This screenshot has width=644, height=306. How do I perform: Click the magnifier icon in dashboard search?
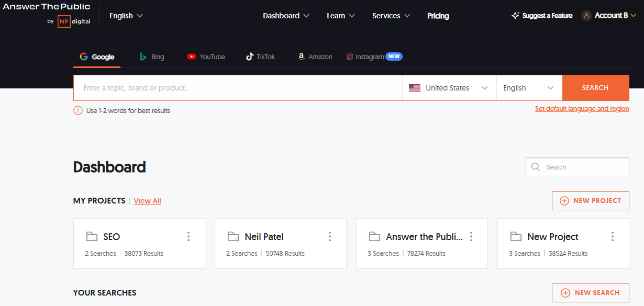coord(536,167)
